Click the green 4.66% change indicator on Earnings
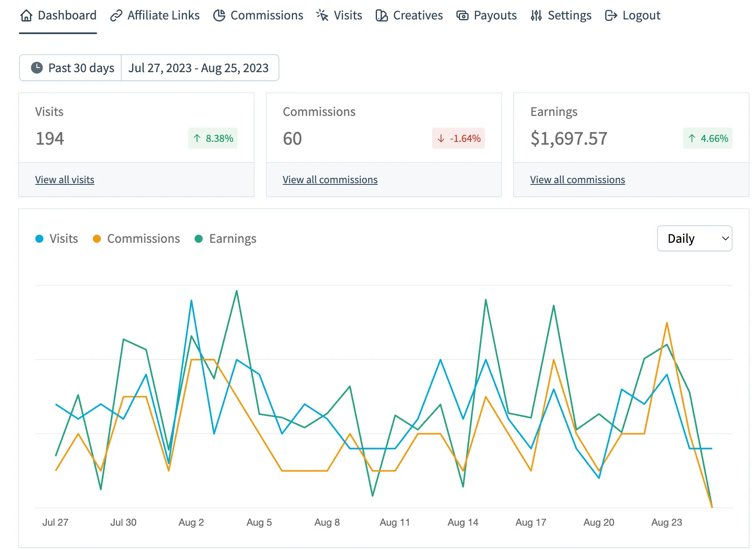 coord(707,138)
